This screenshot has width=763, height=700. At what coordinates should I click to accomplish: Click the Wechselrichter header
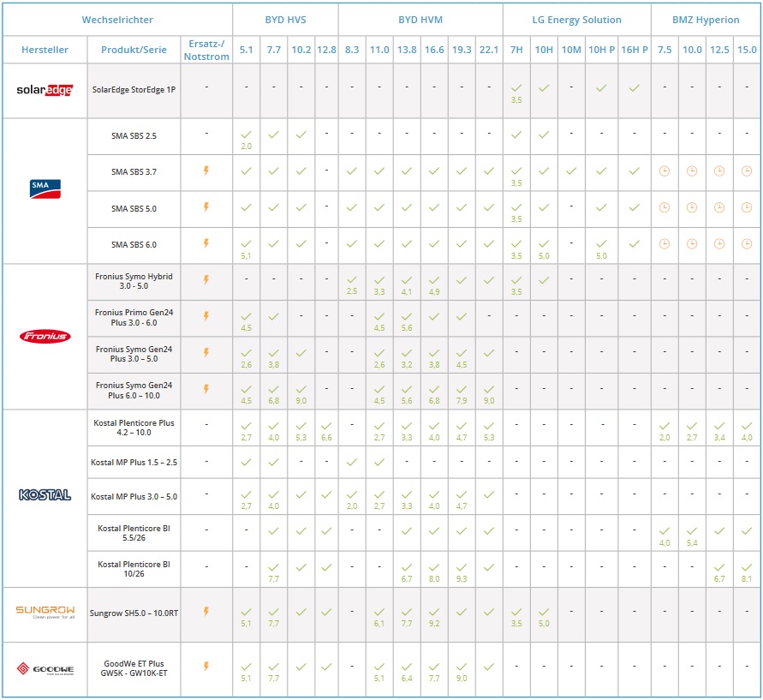pos(116,20)
